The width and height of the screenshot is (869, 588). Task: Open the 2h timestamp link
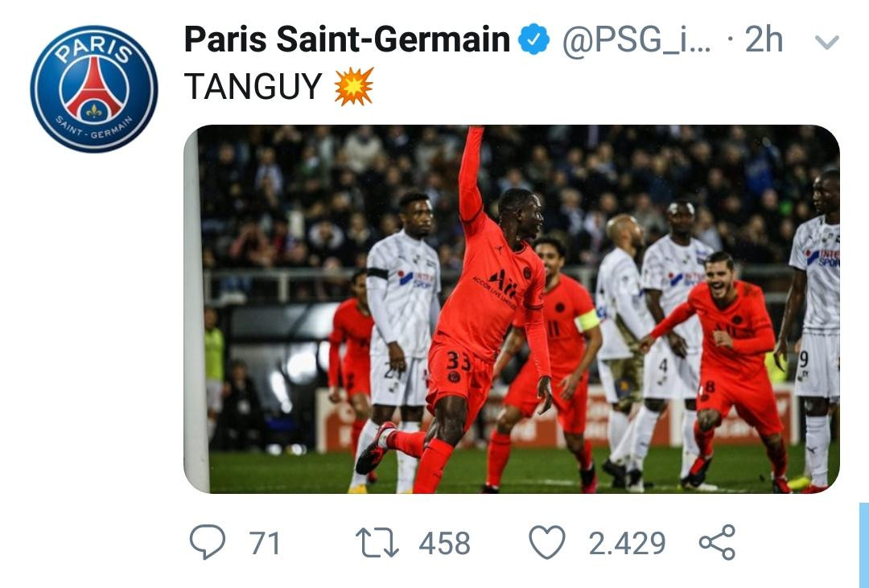(x=764, y=39)
